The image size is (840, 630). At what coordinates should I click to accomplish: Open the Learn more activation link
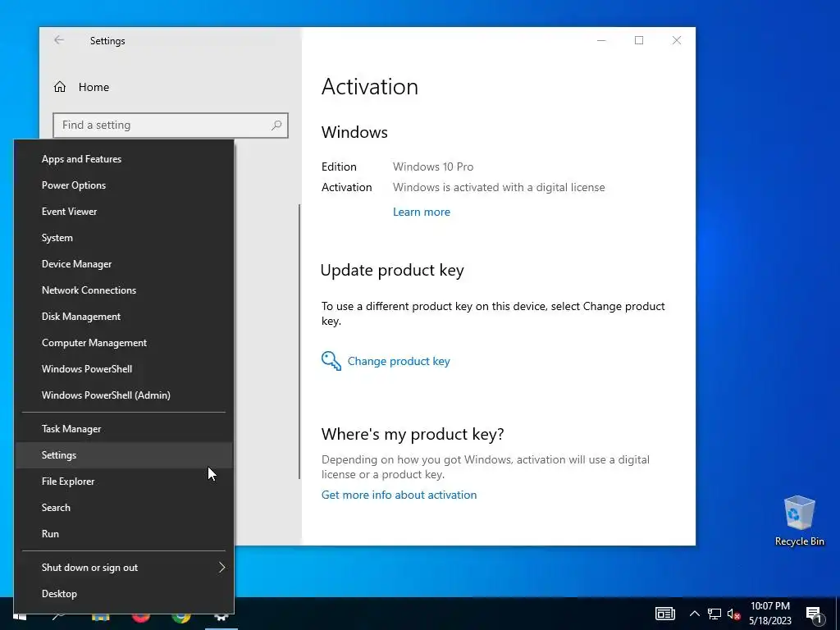[x=422, y=212]
